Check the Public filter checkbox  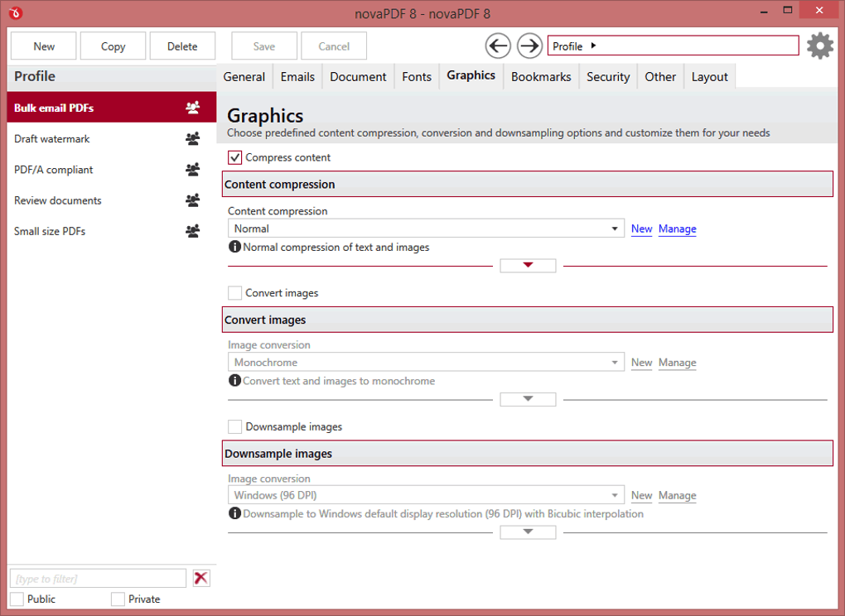17,599
